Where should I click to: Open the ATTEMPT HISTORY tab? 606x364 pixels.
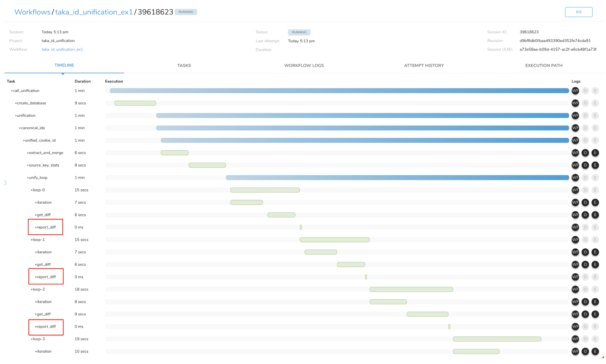(424, 65)
